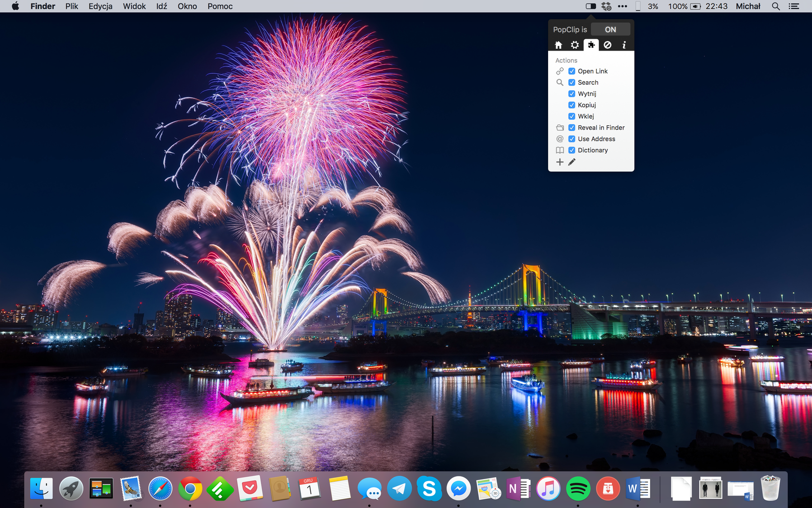Uncheck the Wklej action checkbox
This screenshot has height=508, width=812.
pyautogui.click(x=572, y=116)
